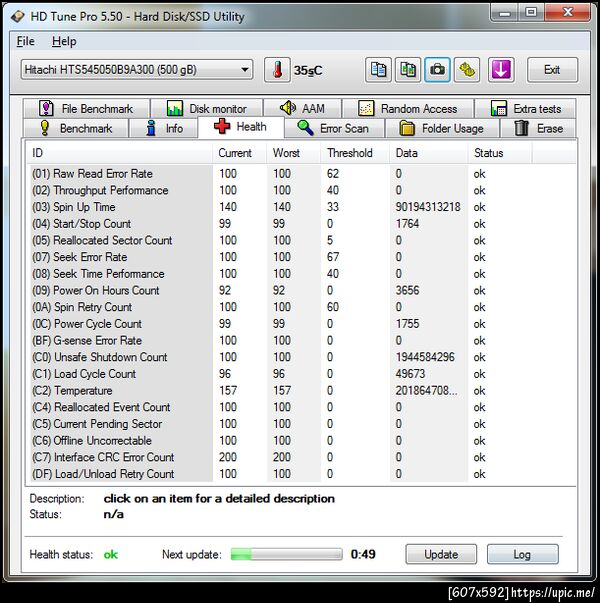
Task: Click the purple download arrow icon
Action: click(x=501, y=70)
